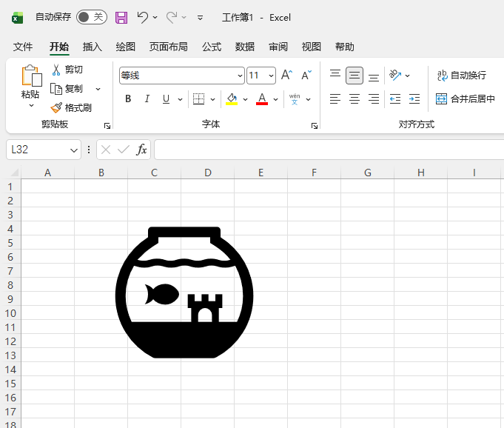The height and width of the screenshot is (428, 504).
Task: Expand the font color dropdown arrow
Action: click(276, 99)
